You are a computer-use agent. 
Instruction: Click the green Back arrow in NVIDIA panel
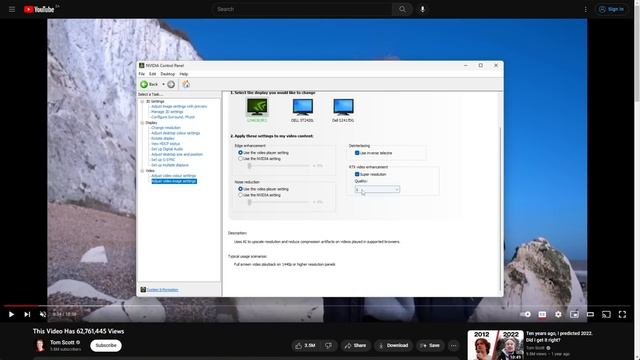pyautogui.click(x=144, y=84)
